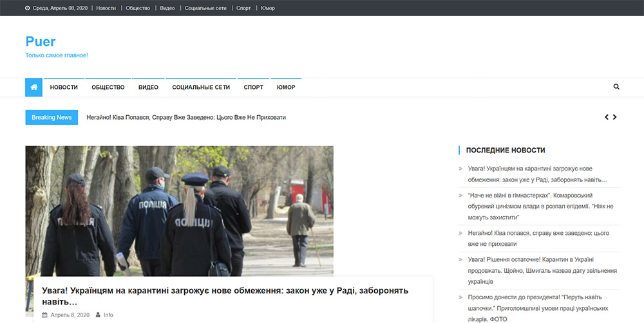The height and width of the screenshot is (323, 644).
Task: Click the Breaking News label
Action: (x=52, y=117)
